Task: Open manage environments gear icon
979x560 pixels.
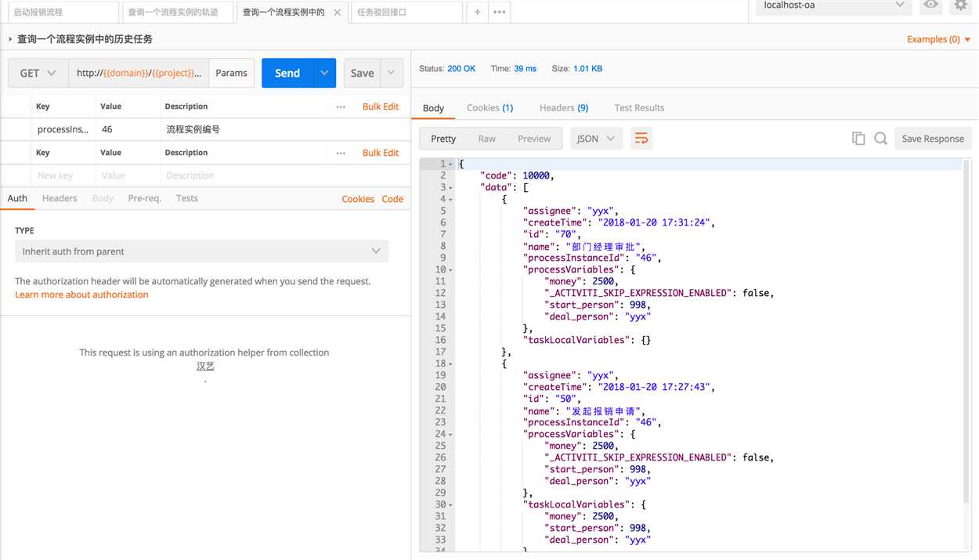Action: (961, 5)
